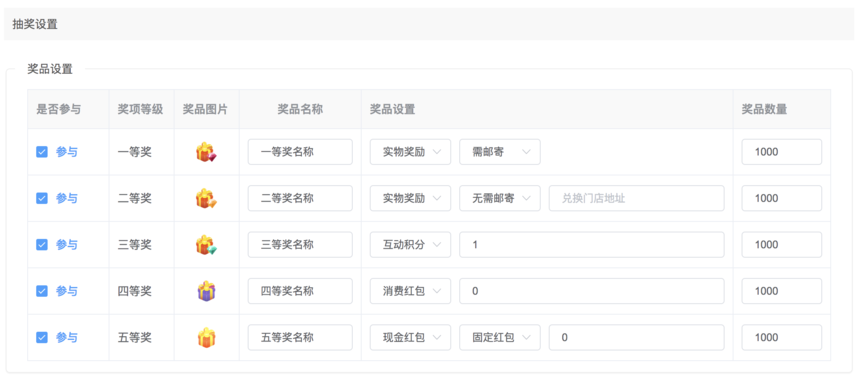The width and height of the screenshot is (860, 381).
Task: Click the 三等奖名称 input field
Action: 300,244
